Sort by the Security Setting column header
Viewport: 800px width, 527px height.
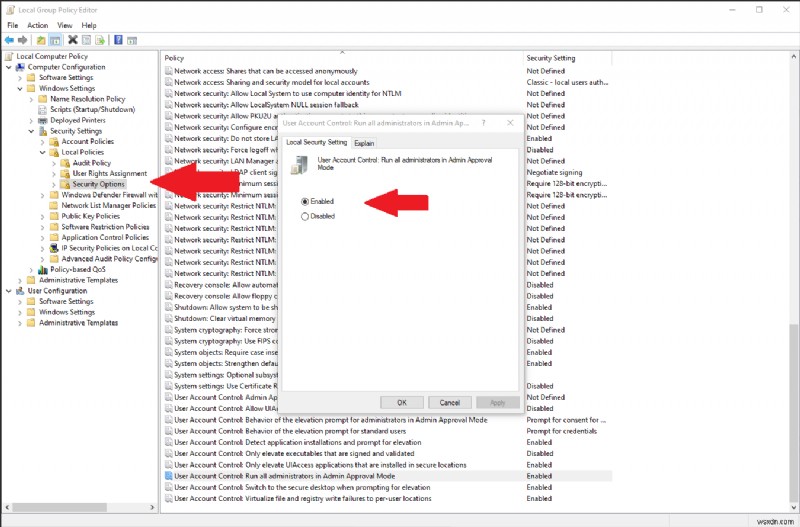[567, 58]
